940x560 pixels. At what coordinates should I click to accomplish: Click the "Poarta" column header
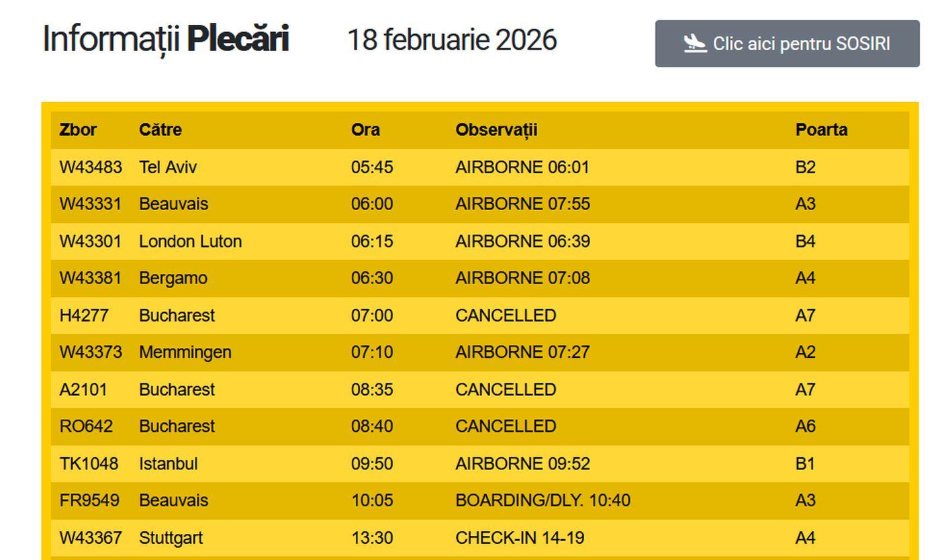point(821,130)
